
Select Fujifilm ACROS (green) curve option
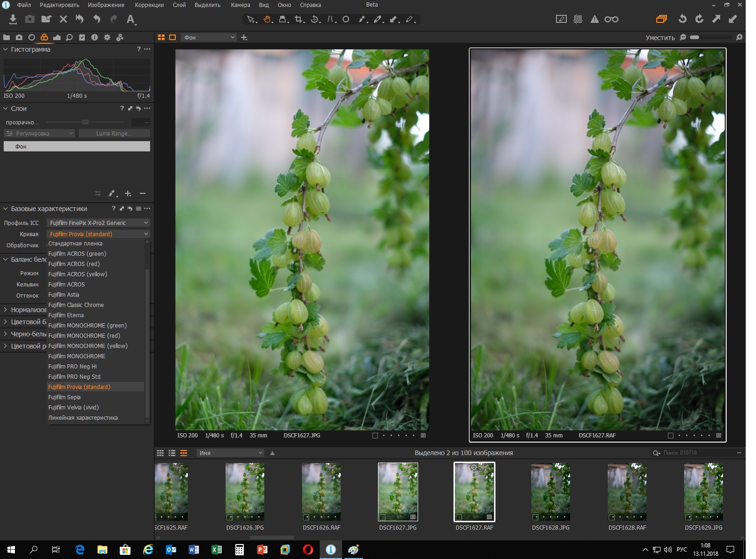[x=96, y=254]
